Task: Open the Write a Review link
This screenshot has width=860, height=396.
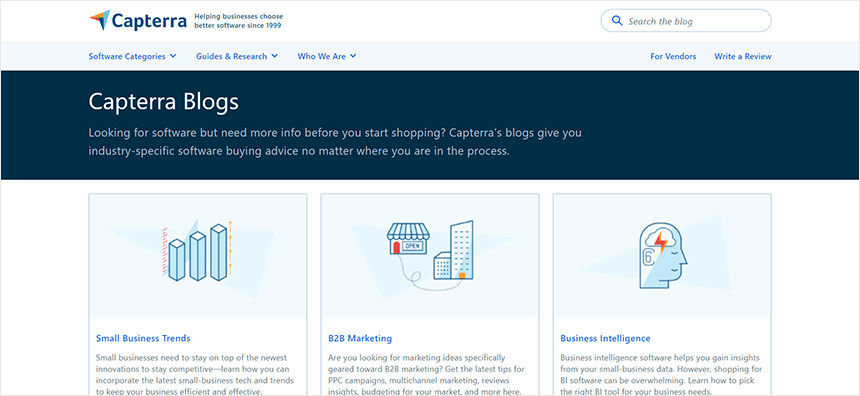Action: click(743, 56)
